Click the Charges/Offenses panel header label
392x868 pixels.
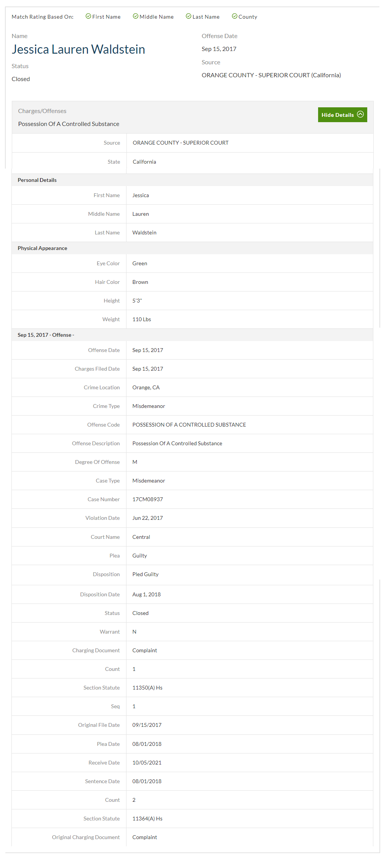point(42,111)
